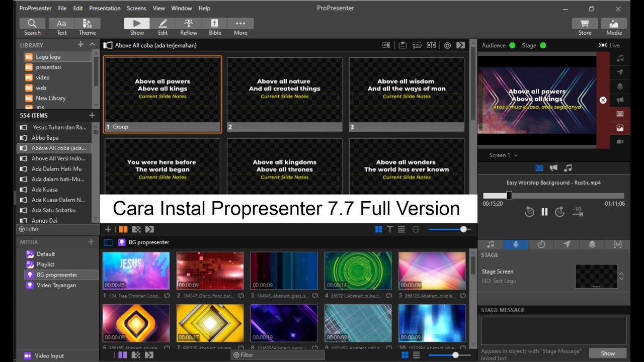Add item to 554 Items list
The width and height of the screenshot is (644, 362).
click(92, 115)
